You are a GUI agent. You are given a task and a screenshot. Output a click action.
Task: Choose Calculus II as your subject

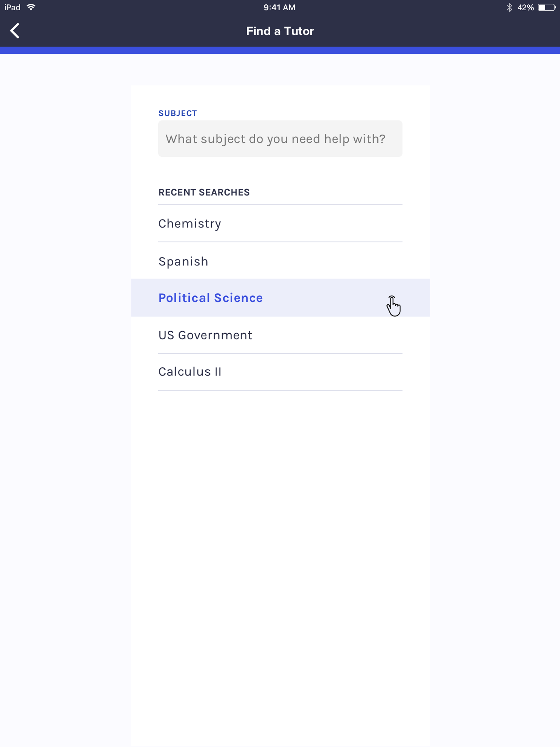189,371
